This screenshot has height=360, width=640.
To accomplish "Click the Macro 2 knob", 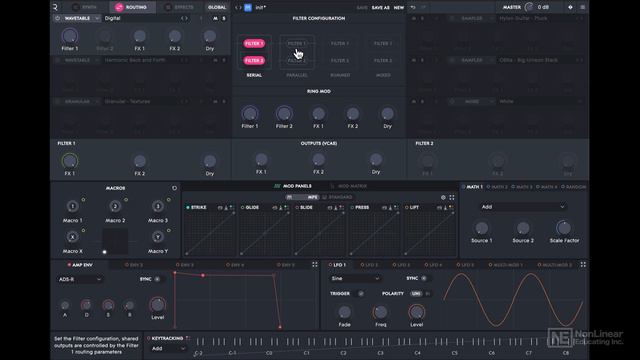I will click(115, 206).
